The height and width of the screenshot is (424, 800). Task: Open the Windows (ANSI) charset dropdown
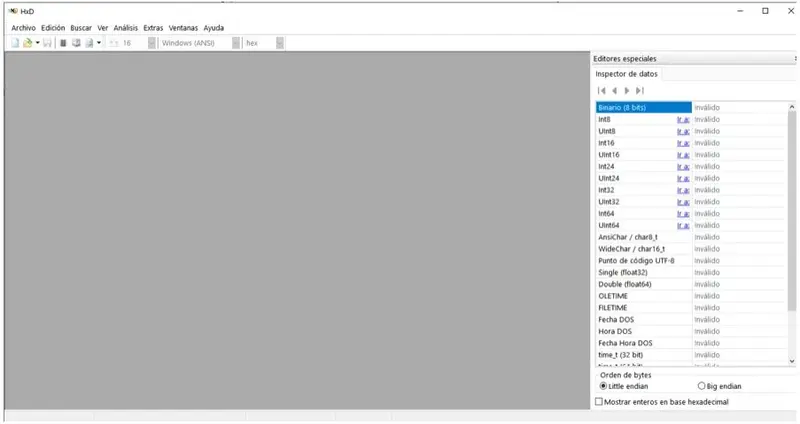click(236, 43)
